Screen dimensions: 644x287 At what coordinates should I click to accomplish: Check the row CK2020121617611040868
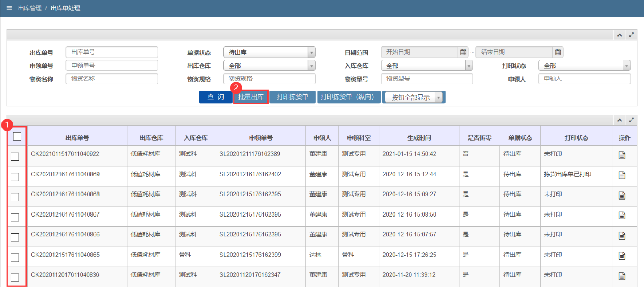pos(15,197)
